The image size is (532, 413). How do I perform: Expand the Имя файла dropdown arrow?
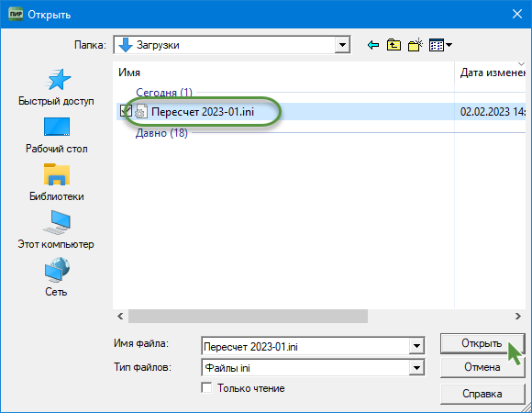point(416,347)
